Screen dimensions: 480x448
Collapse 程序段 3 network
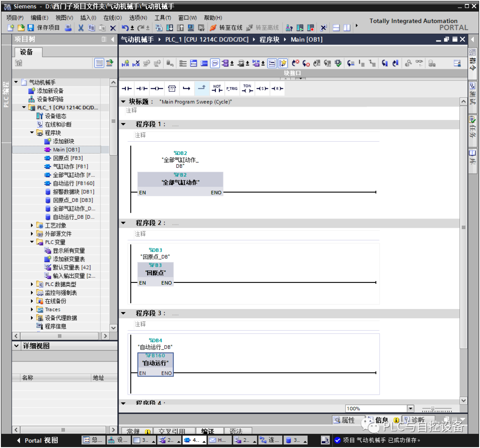(124, 313)
